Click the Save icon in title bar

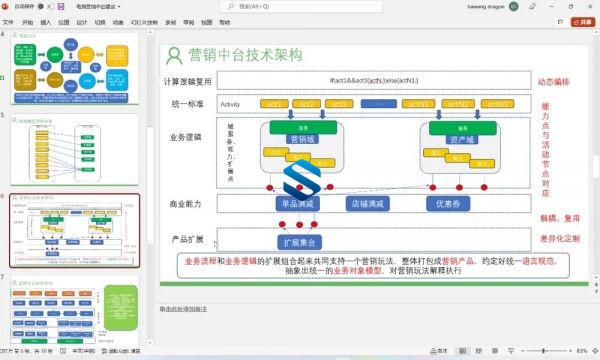(61, 7)
